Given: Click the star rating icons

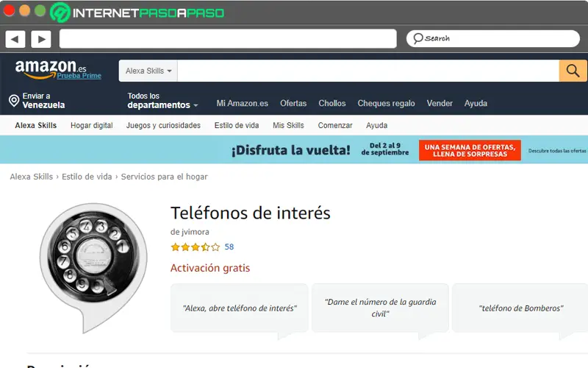Looking at the screenshot, I should pyautogui.click(x=195, y=247).
